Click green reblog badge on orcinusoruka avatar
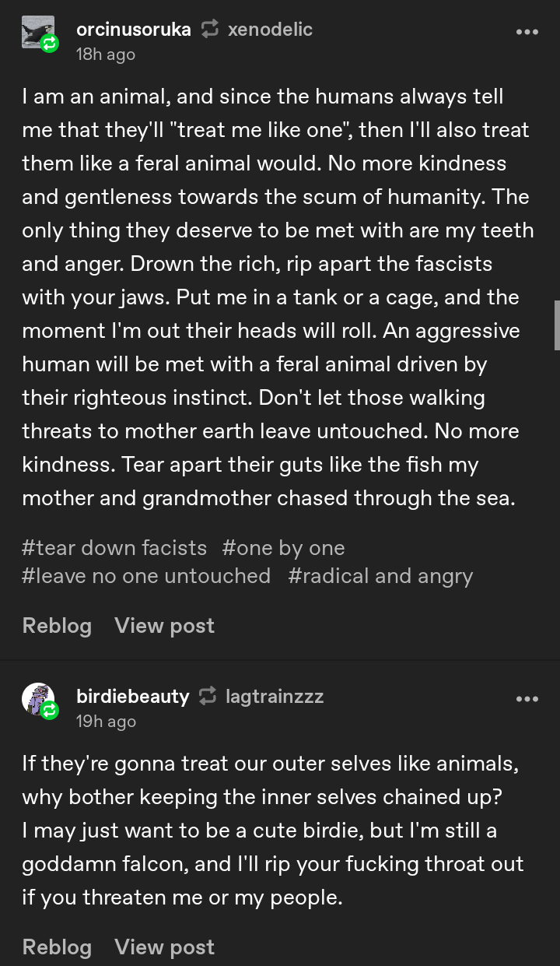 [x=49, y=44]
